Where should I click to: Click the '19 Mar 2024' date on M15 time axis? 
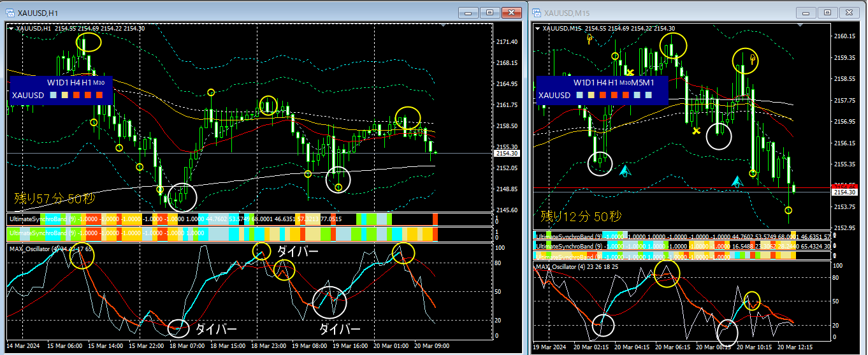550,346
